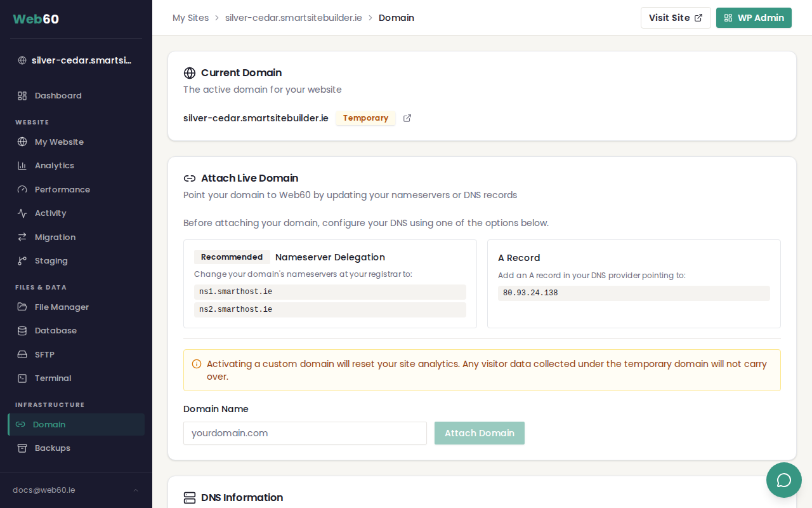Viewport: 812px width, 508px height.
Task: Open Backups archive icon
Action: click(x=22, y=448)
